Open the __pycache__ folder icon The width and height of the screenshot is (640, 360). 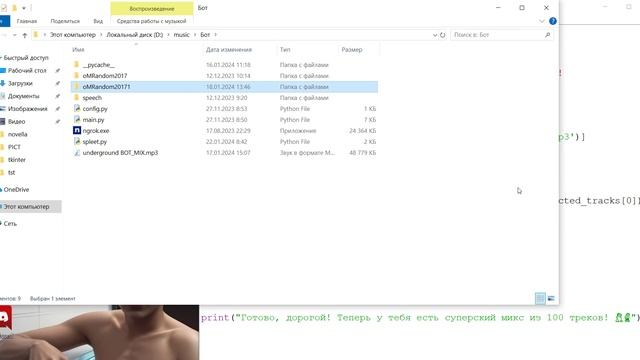[x=76, y=64]
